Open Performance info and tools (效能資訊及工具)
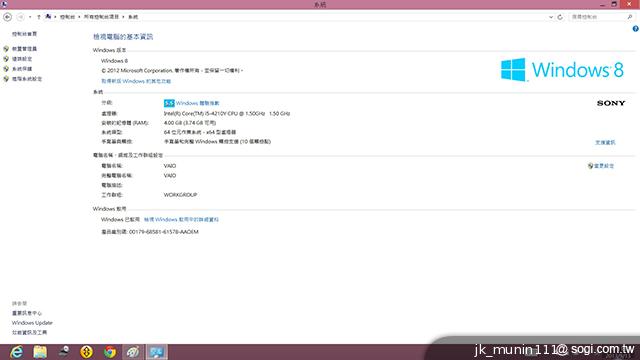The height and width of the screenshot is (360, 640). click(29, 333)
